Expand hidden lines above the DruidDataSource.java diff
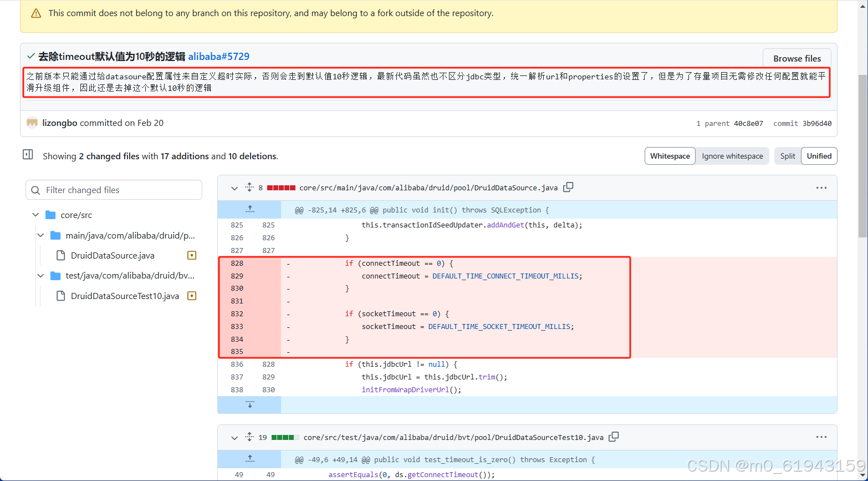This screenshot has height=481, width=868. point(249,209)
